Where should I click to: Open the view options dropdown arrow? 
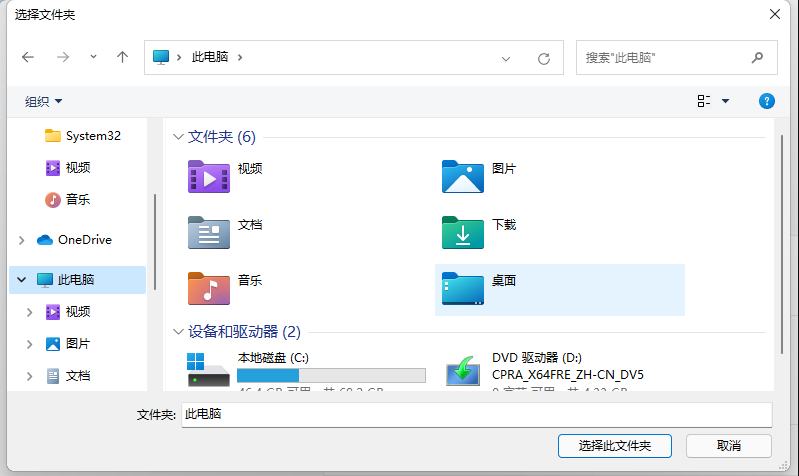click(x=725, y=101)
